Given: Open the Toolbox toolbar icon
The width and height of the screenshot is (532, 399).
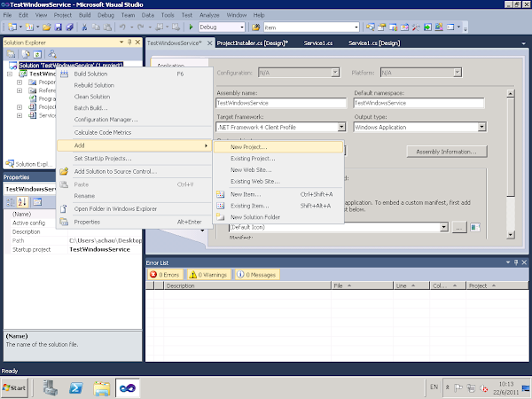Looking at the screenshot, I should tap(416, 27).
